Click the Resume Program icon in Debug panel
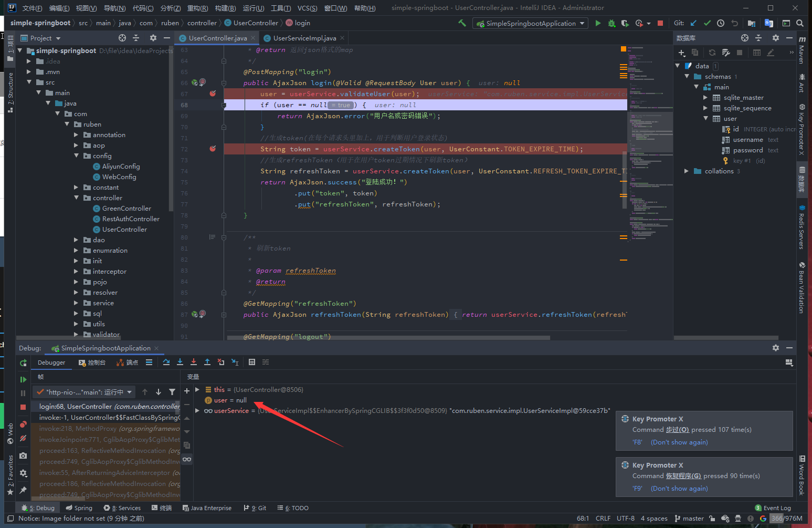This screenshot has width=812, height=528. point(23,379)
